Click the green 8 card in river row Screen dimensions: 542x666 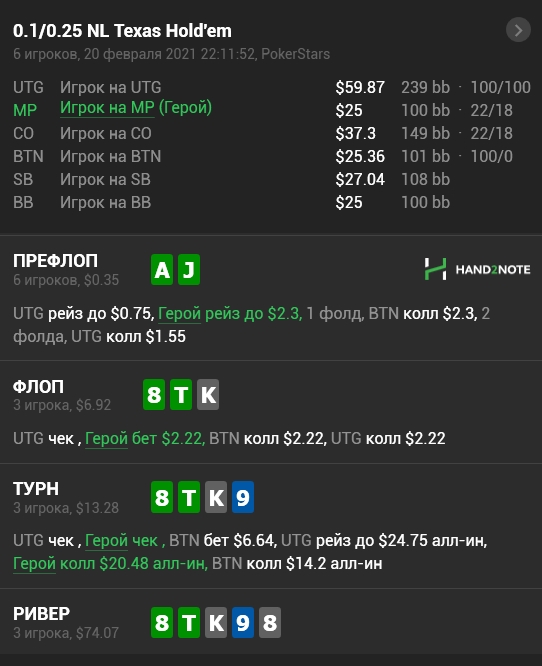(x=162, y=623)
